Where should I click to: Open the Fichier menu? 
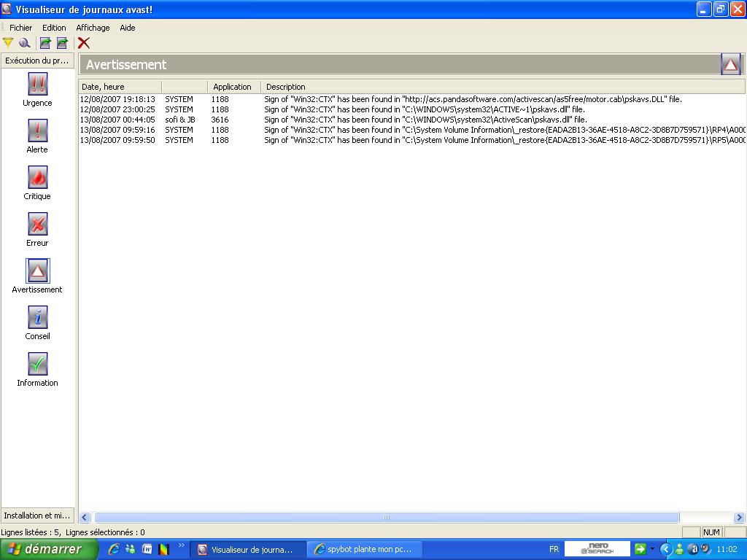tap(20, 28)
